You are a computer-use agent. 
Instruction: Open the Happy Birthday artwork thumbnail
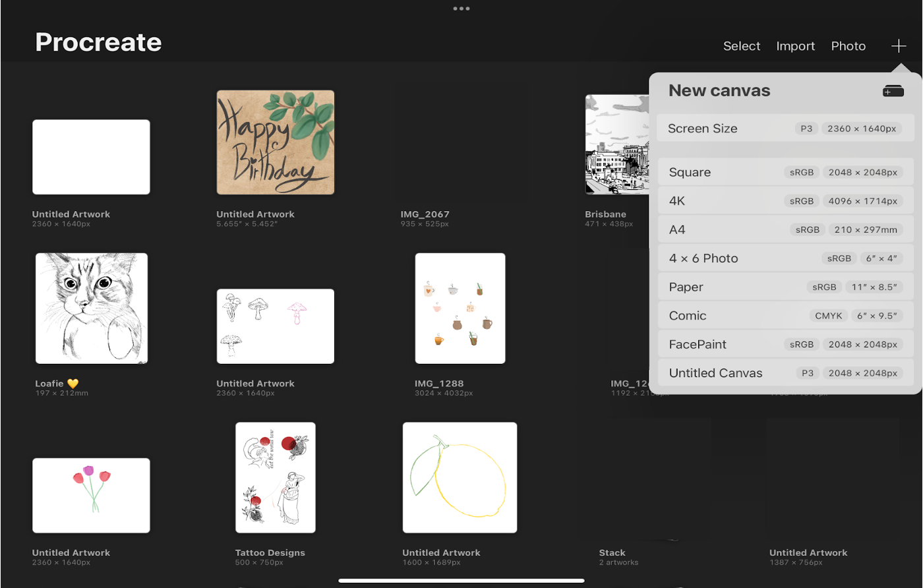coord(275,142)
